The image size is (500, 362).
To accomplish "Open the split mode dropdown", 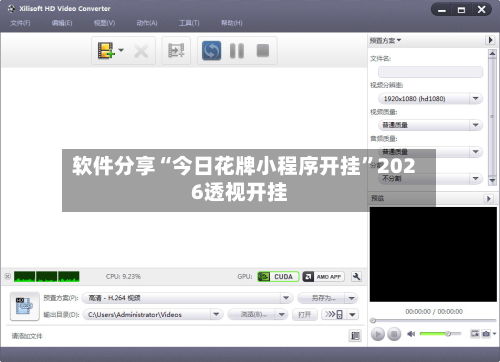I will 430,178.
